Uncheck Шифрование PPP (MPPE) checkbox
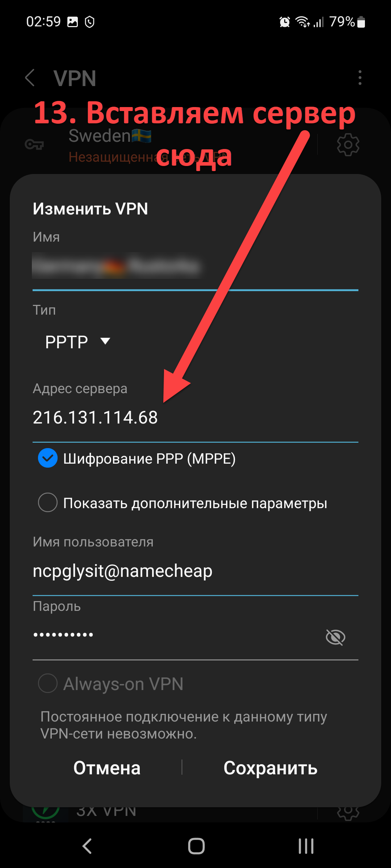This screenshot has height=868, width=391. pos(48,458)
